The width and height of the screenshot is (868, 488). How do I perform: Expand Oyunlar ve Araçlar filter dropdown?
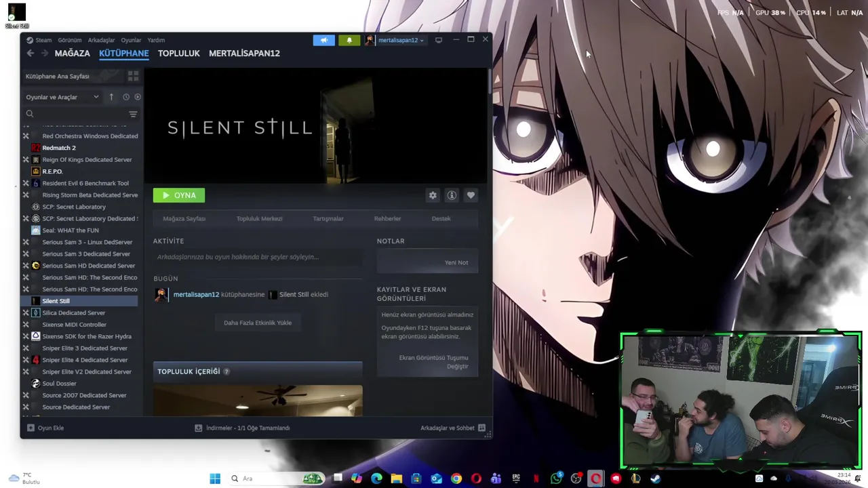click(62, 97)
